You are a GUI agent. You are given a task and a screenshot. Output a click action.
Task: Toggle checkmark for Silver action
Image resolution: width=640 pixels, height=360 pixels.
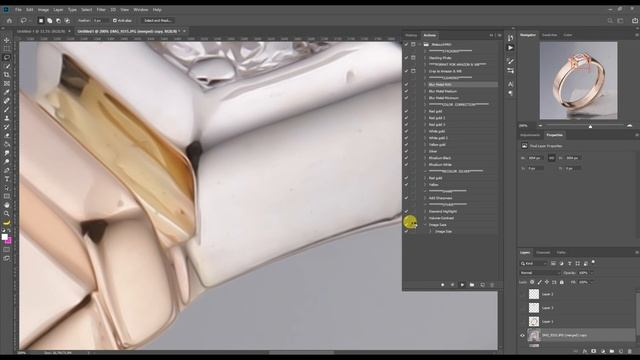point(406,151)
